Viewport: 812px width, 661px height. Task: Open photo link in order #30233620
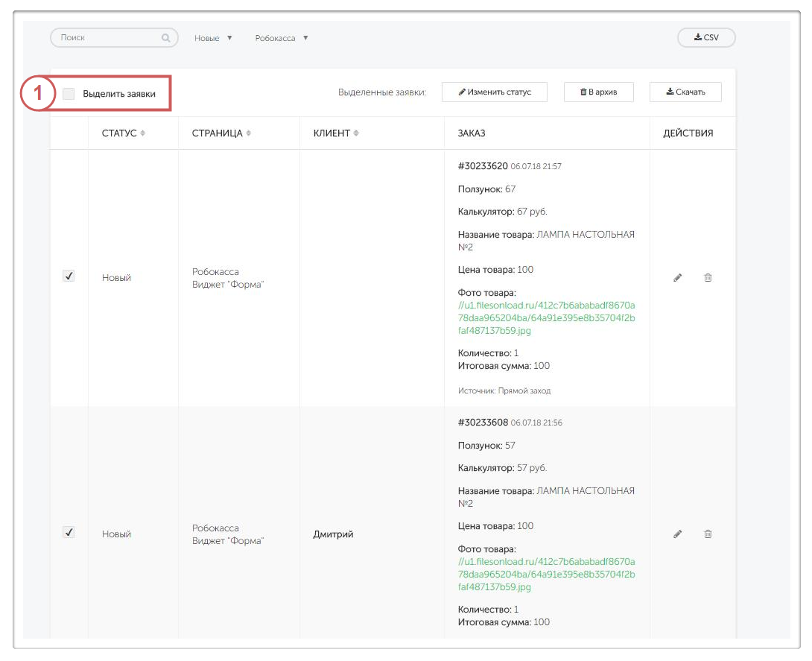point(546,318)
